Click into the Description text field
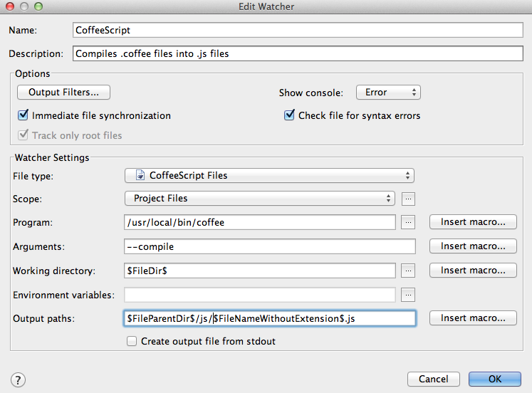Image resolution: width=532 pixels, height=393 pixels. 298,53
